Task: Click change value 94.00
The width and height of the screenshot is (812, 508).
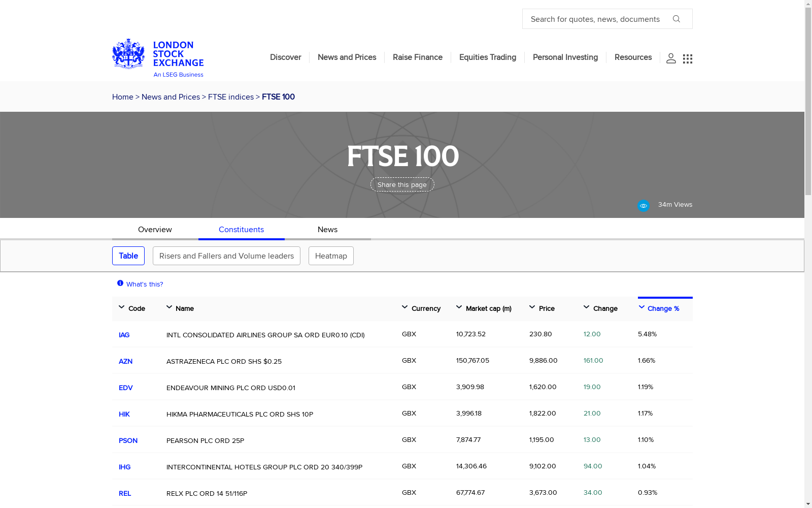Action: coord(593,466)
